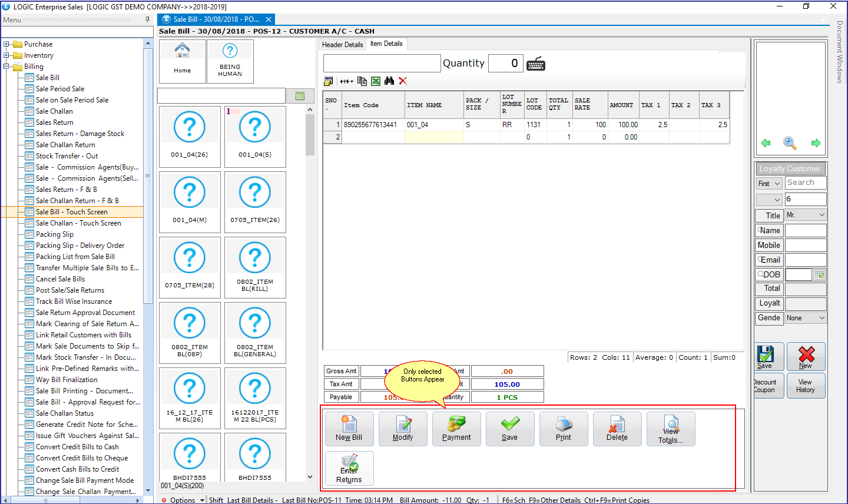
Task: Close the Sale Bill document tab
Action: 269,19
